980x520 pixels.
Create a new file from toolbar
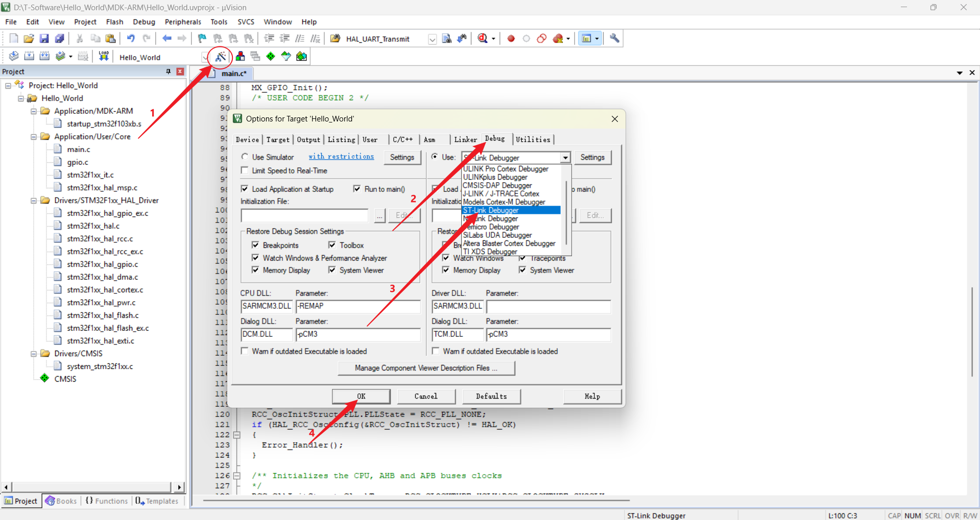click(14, 39)
